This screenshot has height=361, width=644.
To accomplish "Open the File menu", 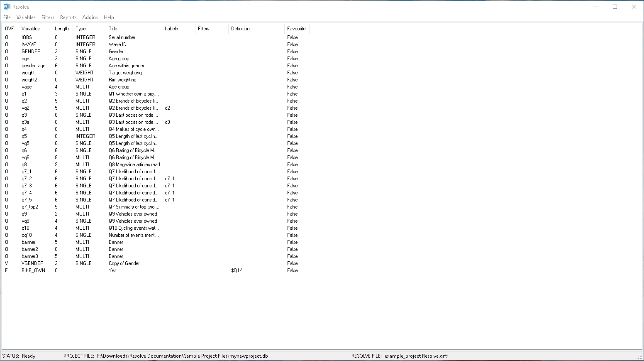I will click(x=7, y=17).
